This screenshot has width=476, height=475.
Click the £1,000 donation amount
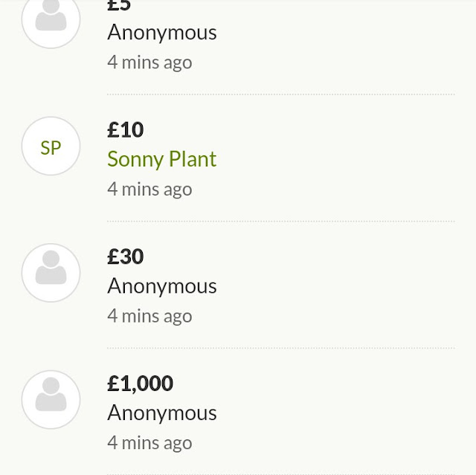coord(140,384)
